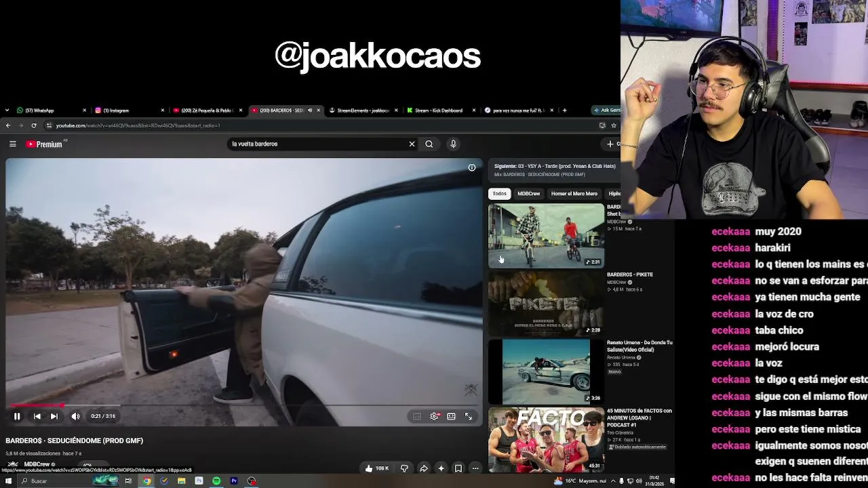Image resolution: width=868 pixels, height=488 pixels.
Task: Open 'Renato Umana - De Donde Tu Saliste' title
Action: click(639, 346)
